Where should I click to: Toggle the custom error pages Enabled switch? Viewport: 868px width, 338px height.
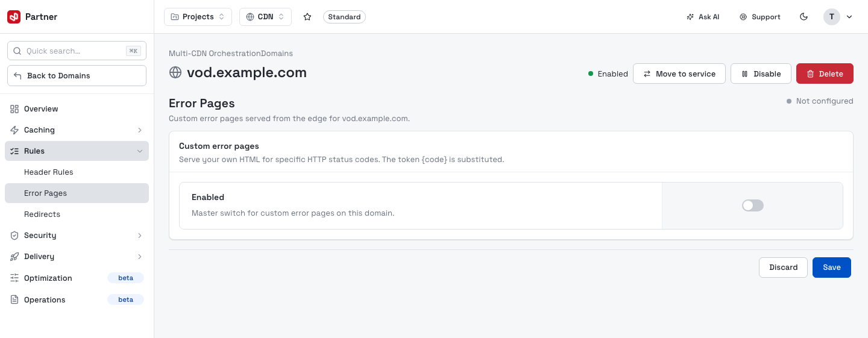(753, 205)
